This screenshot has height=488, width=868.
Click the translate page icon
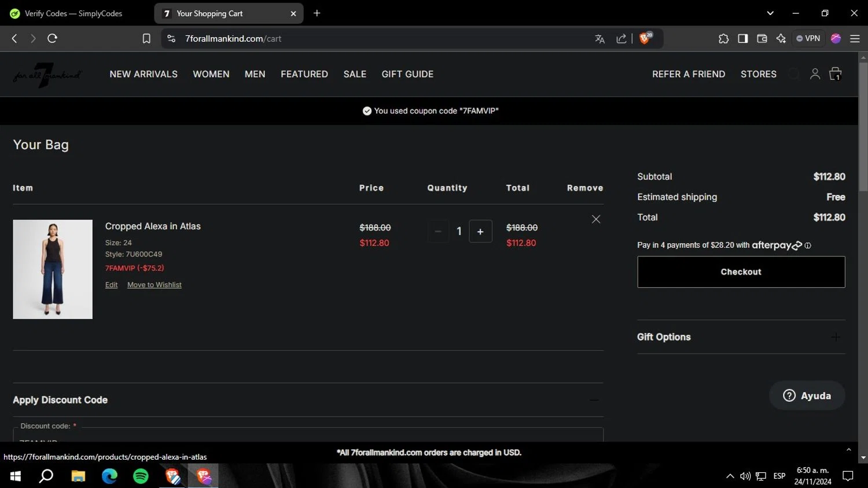pyautogui.click(x=599, y=39)
